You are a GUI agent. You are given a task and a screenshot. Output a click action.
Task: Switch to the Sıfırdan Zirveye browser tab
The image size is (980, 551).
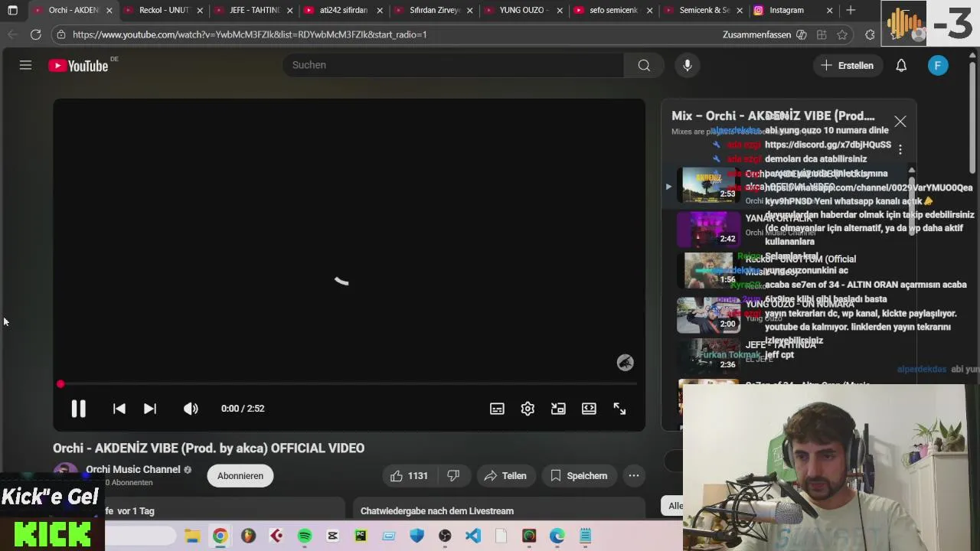pos(433,11)
